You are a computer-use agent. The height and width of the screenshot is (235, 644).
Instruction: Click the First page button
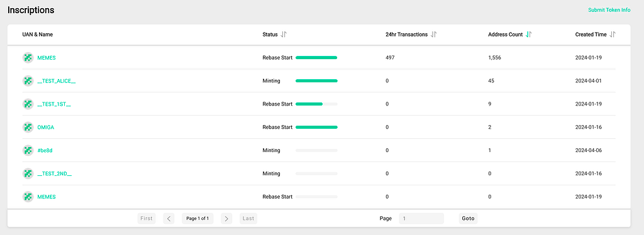(147, 219)
